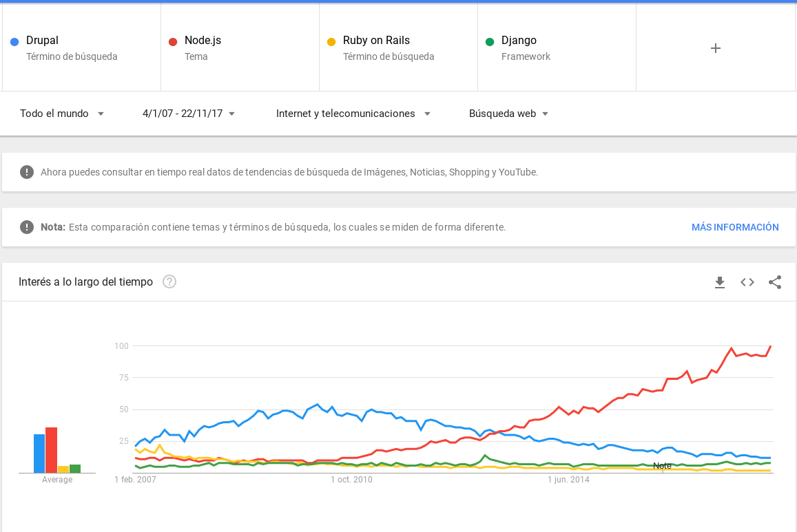Download the trends chart data
This screenshot has width=797, height=532.
(x=719, y=282)
